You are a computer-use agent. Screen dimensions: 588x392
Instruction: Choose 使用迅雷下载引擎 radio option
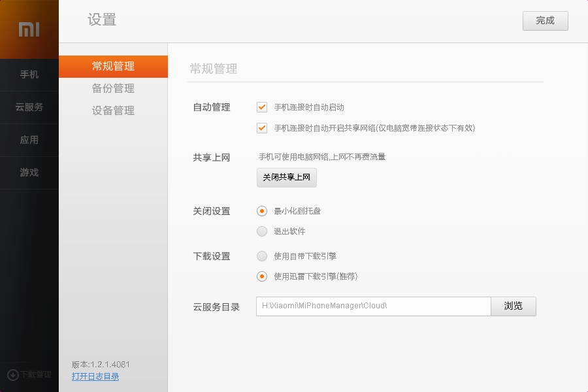tap(262, 276)
